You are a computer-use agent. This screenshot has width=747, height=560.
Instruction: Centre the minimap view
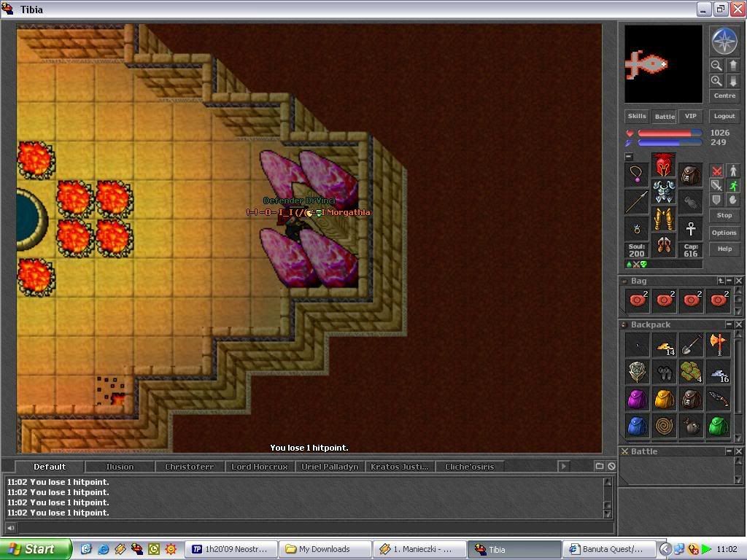[724, 96]
